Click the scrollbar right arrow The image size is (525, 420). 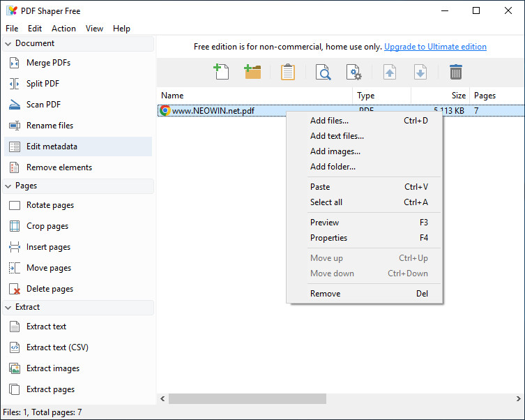(518, 398)
